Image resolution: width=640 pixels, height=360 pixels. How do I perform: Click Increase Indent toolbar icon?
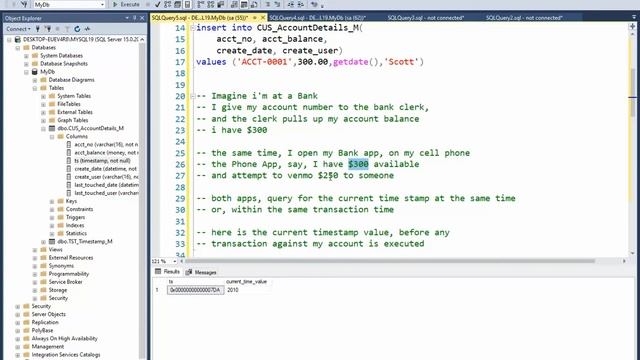[x=300, y=4]
